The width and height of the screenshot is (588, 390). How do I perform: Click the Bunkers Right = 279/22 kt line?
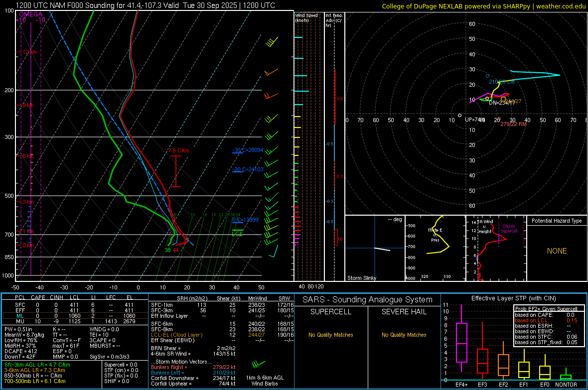193,368
